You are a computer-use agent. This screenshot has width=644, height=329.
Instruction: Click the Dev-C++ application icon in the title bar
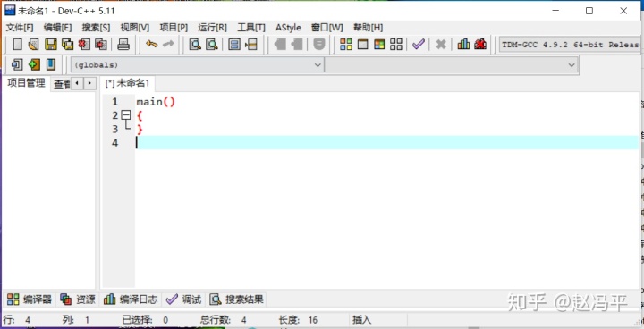[10, 10]
